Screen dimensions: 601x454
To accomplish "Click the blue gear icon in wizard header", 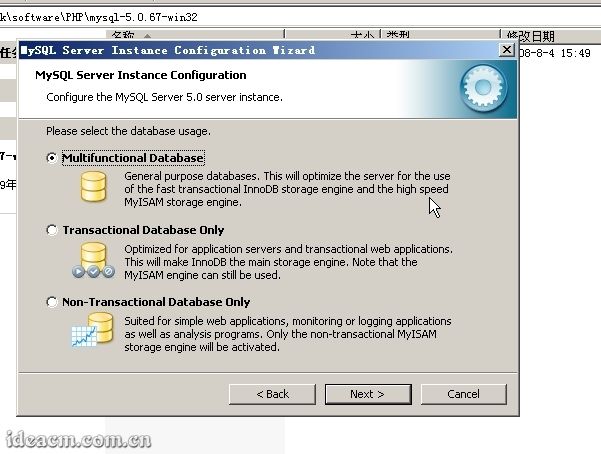I will pos(484,87).
